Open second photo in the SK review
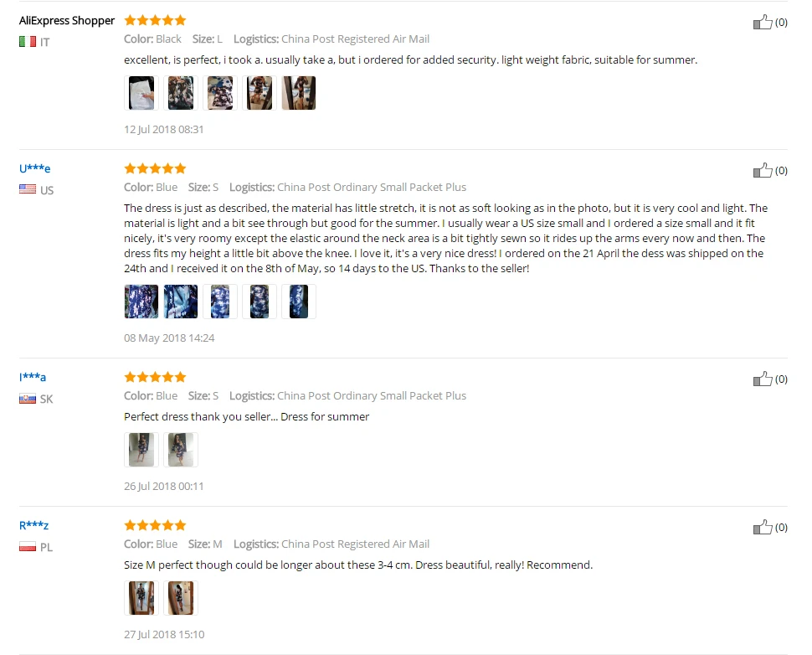The image size is (812, 655). pyautogui.click(x=181, y=450)
